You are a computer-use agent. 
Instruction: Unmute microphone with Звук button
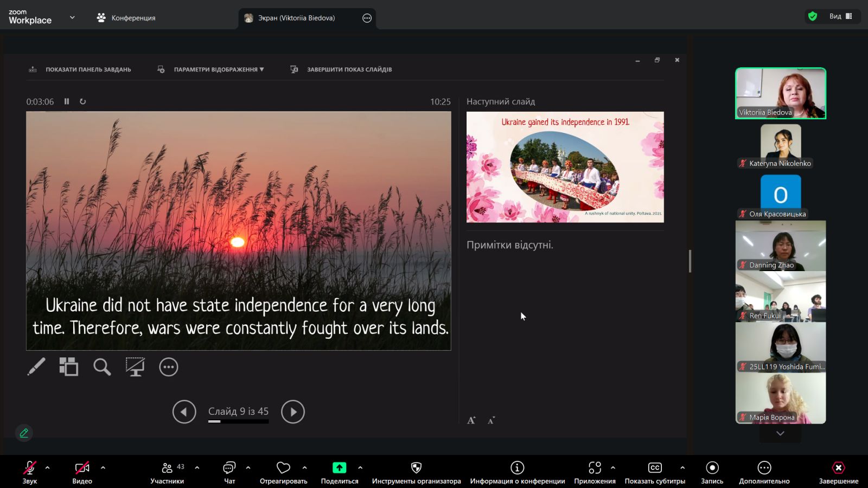pyautogui.click(x=30, y=472)
